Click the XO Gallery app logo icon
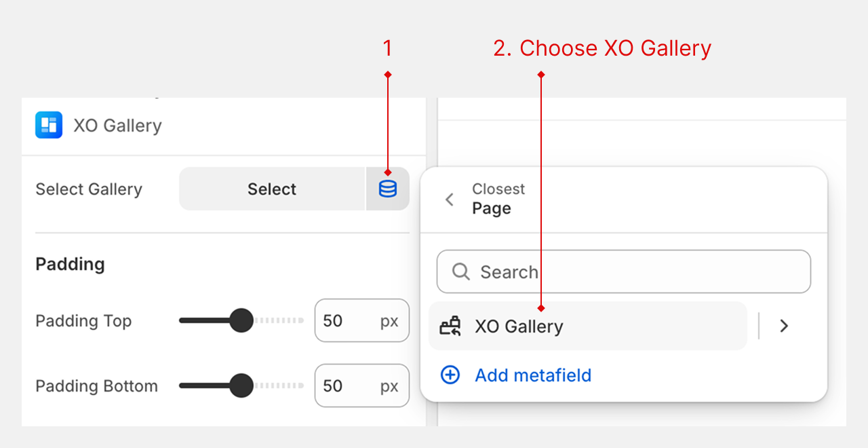The height and width of the screenshot is (448, 868). click(x=49, y=125)
